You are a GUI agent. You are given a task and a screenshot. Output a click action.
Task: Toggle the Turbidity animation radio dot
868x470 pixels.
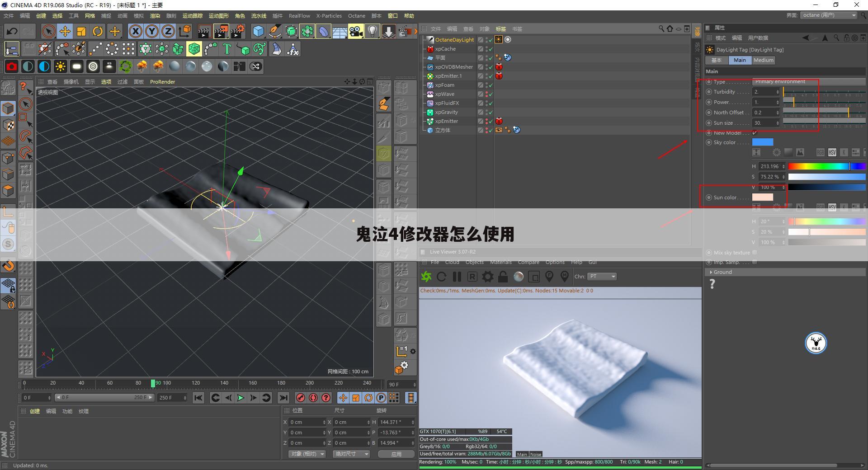(x=709, y=92)
